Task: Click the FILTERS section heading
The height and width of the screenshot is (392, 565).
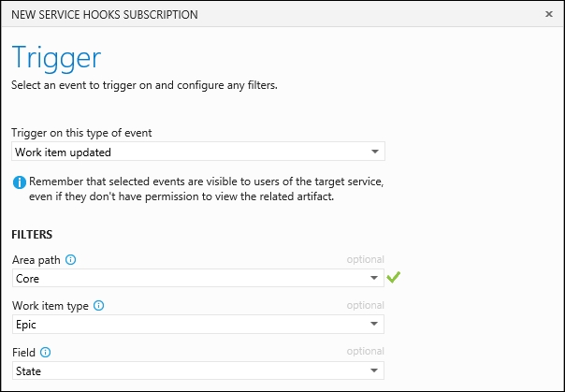Action: [32, 235]
